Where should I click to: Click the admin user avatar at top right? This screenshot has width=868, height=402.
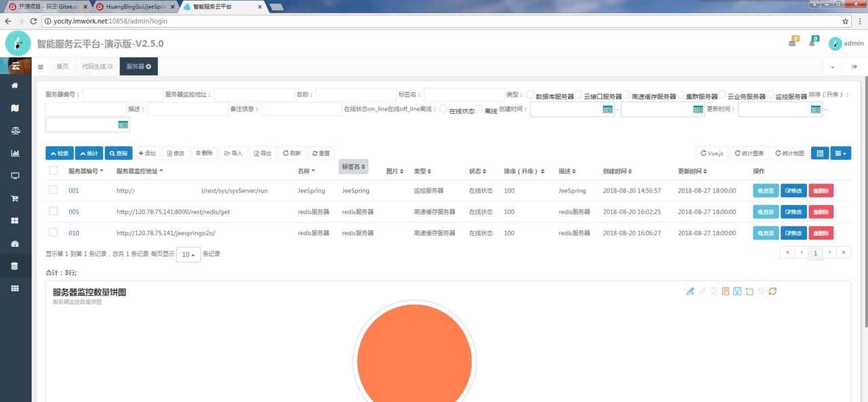pos(835,43)
